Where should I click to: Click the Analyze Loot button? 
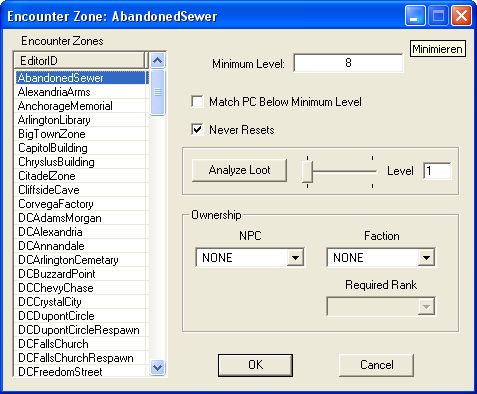tap(239, 170)
